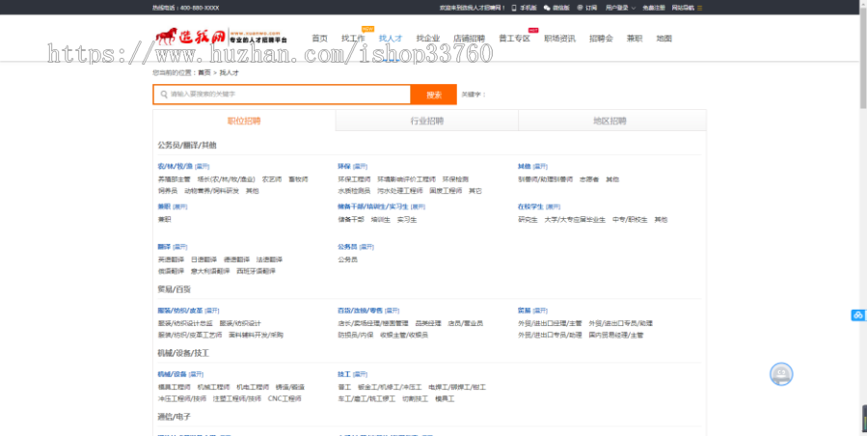Viewport: 868px width, 436px height.
Task: Click the 饲养员 job link
Action: pos(167,191)
